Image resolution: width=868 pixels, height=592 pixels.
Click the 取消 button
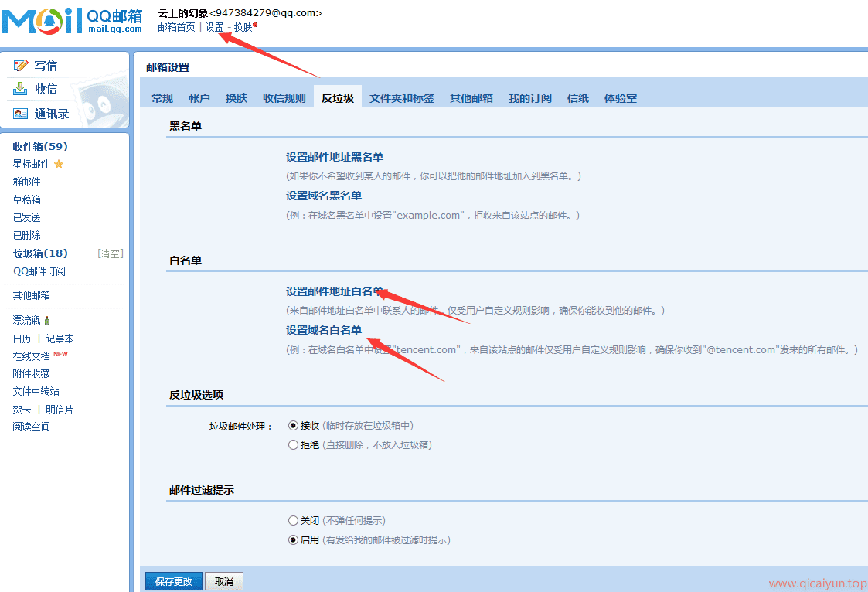[x=224, y=581]
